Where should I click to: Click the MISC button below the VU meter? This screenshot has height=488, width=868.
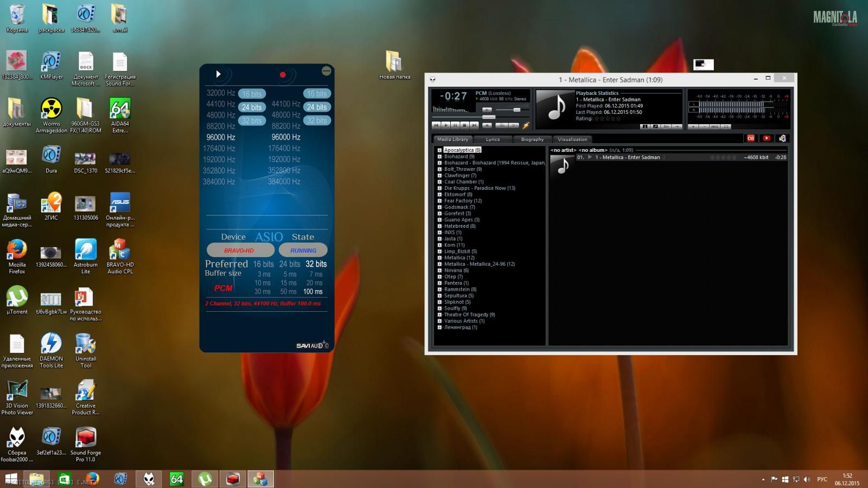click(x=715, y=126)
